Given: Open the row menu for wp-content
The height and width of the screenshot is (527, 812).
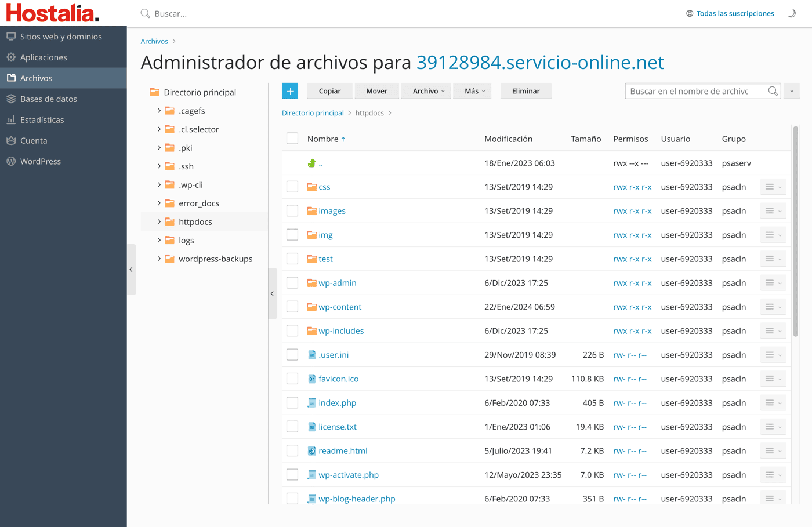Looking at the screenshot, I should click(x=773, y=307).
